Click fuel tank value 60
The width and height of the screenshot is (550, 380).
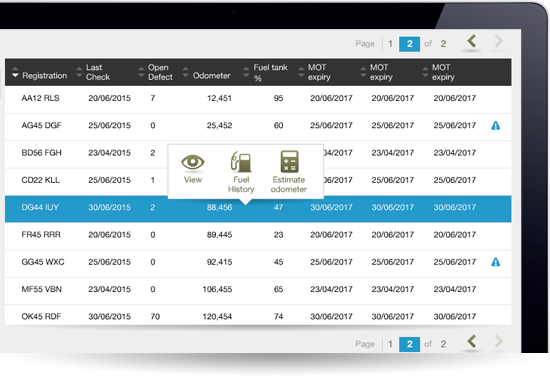click(x=279, y=125)
